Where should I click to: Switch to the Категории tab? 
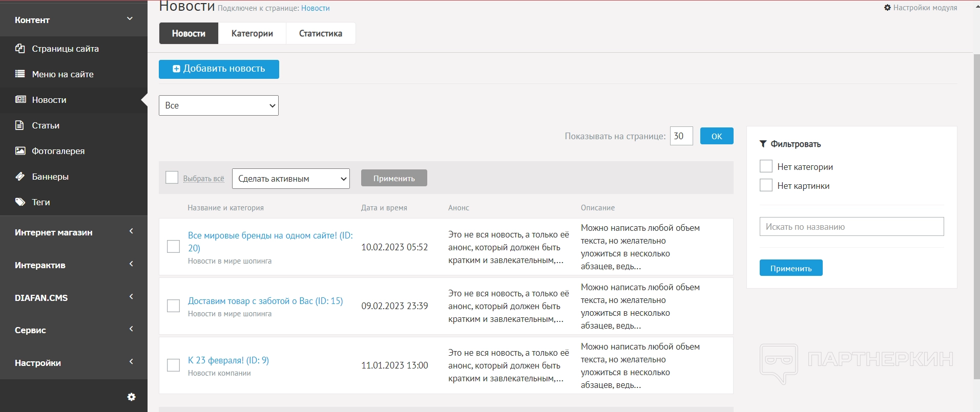pos(252,33)
